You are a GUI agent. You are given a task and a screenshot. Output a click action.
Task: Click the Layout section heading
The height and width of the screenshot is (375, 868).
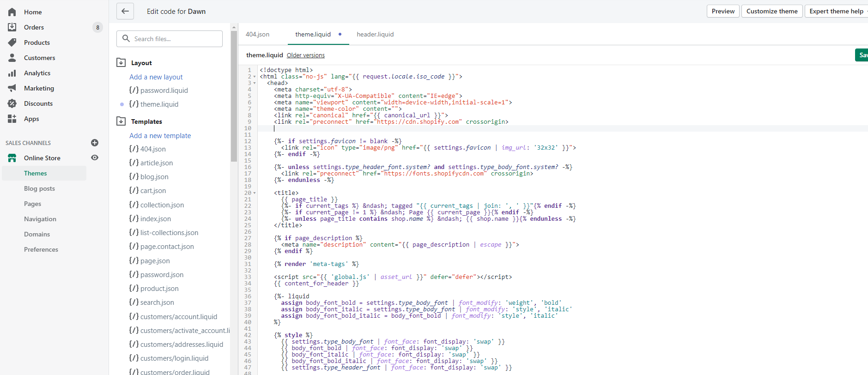click(x=141, y=63)
